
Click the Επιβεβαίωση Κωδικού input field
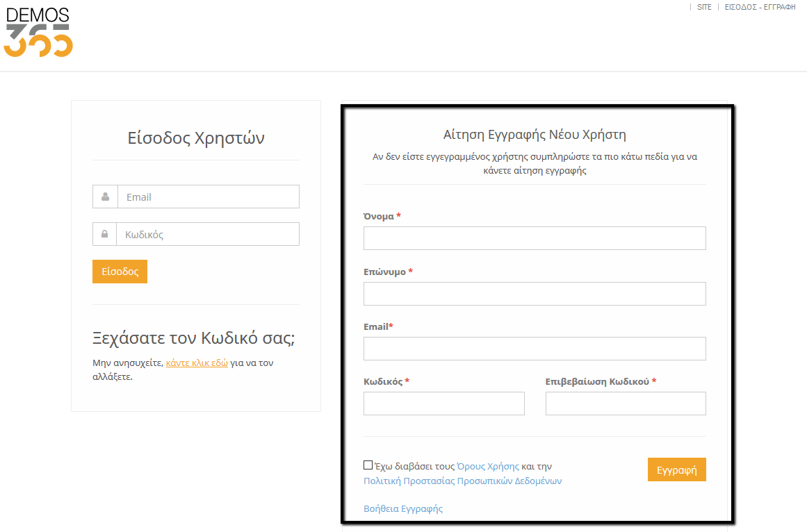[x=625, y=404]
